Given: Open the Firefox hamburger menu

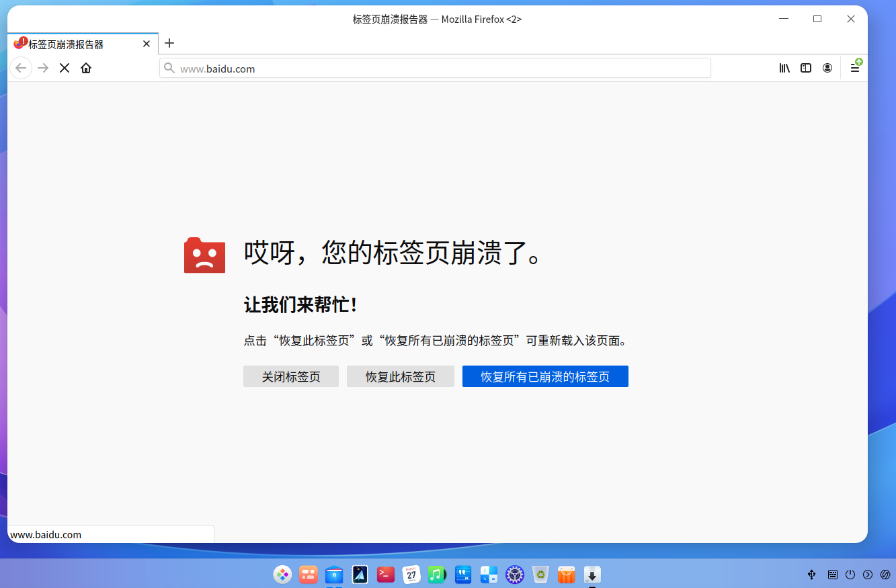Looking at the screenshot, I should (x=855, y=68).
